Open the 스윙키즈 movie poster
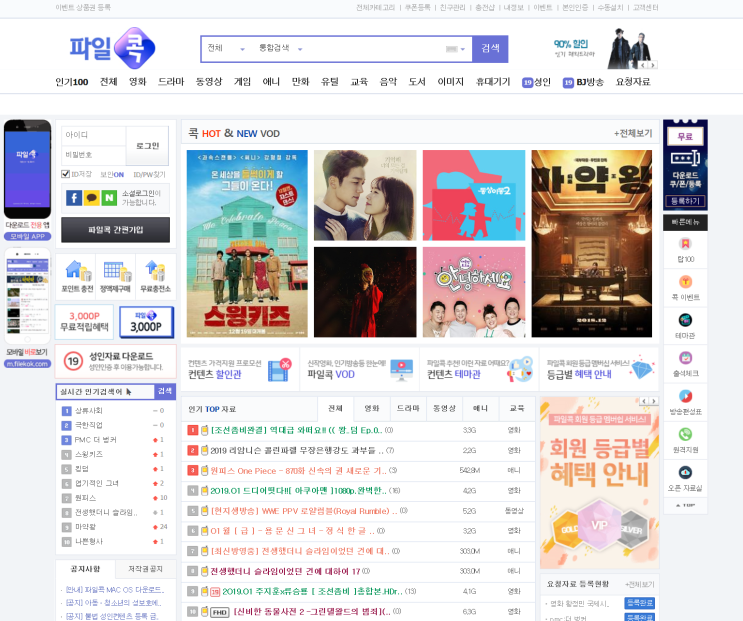This screenshot has width=743, height=621. (x=247, y=243)
